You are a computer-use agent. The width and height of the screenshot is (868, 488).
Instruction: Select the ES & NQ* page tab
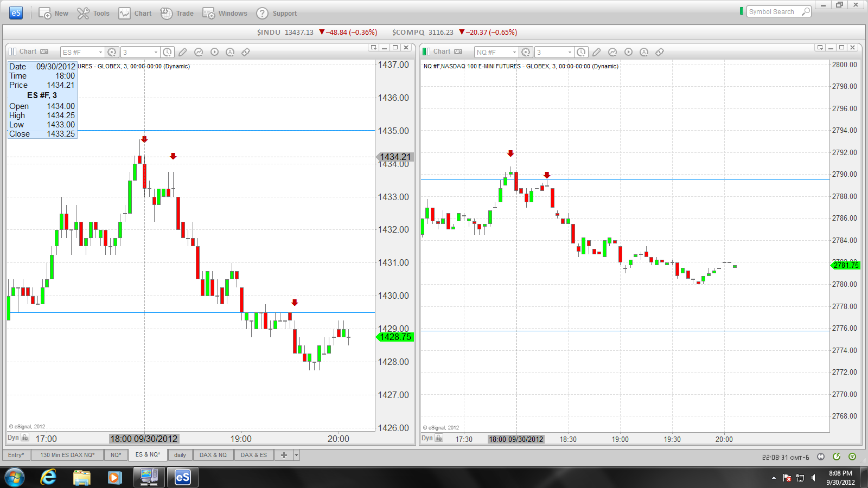point(148,454)
